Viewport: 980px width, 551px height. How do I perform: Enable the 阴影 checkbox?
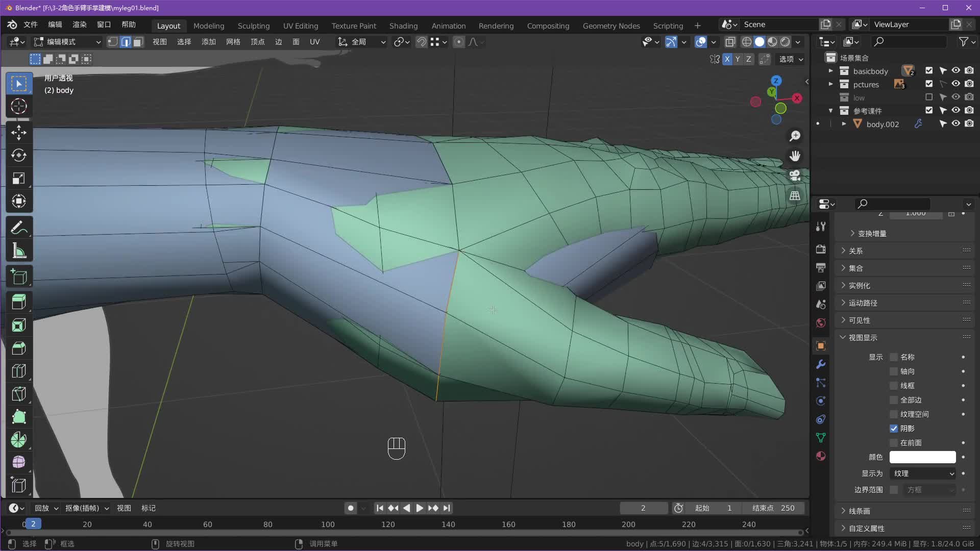[894, 429]
